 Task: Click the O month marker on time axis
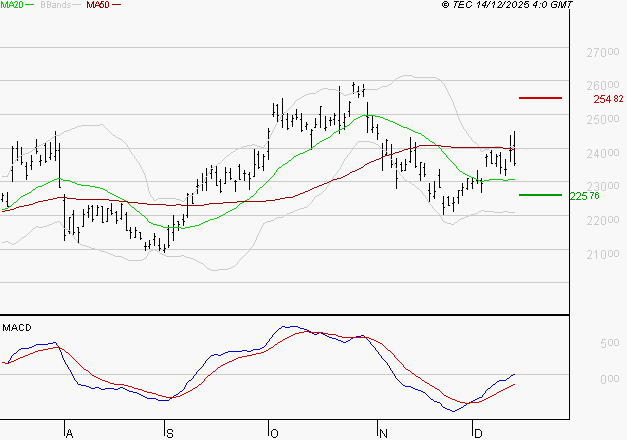click(274, 434)
